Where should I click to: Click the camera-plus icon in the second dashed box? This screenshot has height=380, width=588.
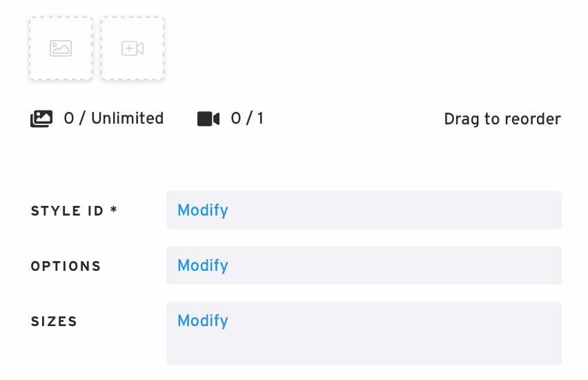pos(133,48)
